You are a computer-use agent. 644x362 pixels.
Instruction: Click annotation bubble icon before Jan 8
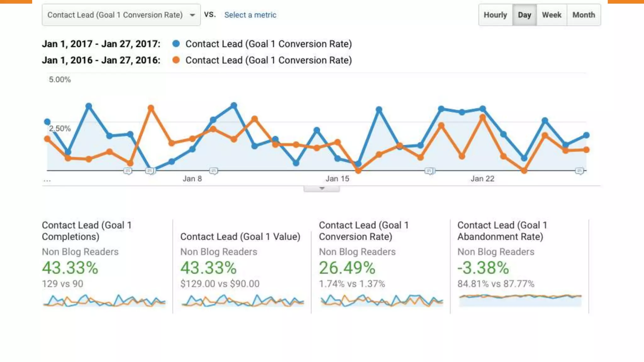(150, 171)
